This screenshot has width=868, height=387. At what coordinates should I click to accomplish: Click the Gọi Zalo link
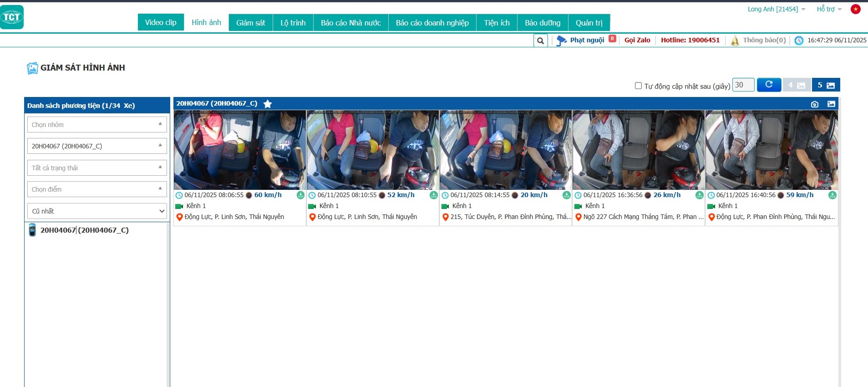click(x=637, y=40)
